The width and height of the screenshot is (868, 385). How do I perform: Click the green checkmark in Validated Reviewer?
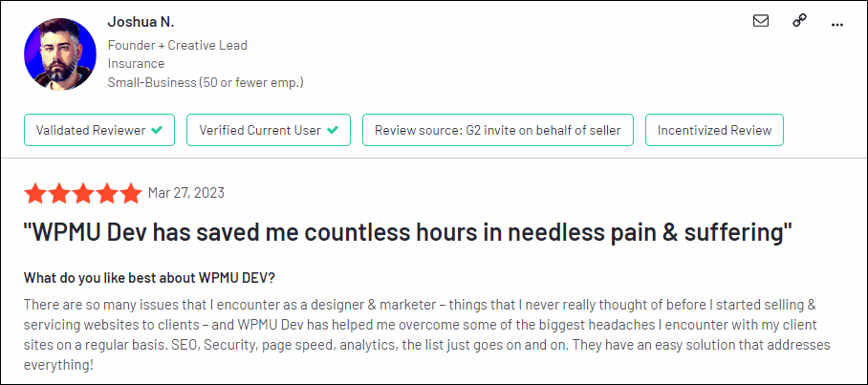[x=157, y=131]
